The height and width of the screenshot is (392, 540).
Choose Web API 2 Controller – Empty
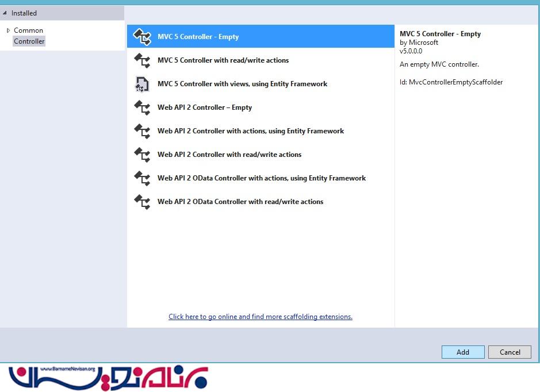261,107
